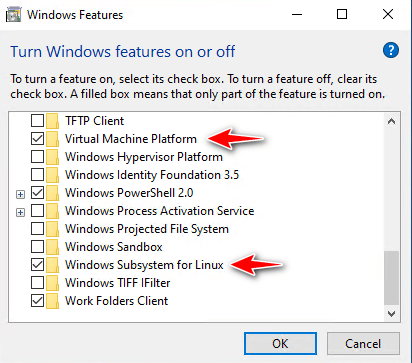Image resolution: width=412 pixels, height=363 pixels.
Task: Expand the Windows PowerShell 2.0 node
Action: tap(20, 194)
